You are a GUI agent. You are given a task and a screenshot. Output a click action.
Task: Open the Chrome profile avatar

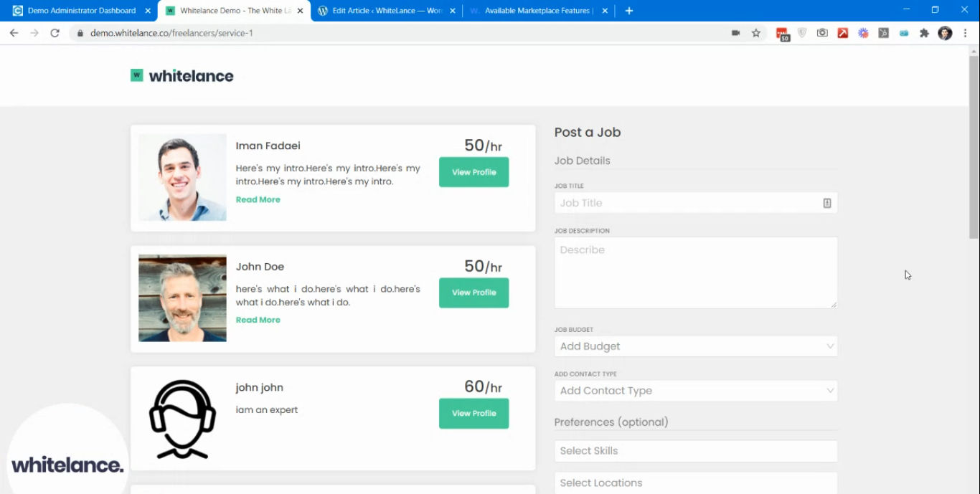coord(945,33)
